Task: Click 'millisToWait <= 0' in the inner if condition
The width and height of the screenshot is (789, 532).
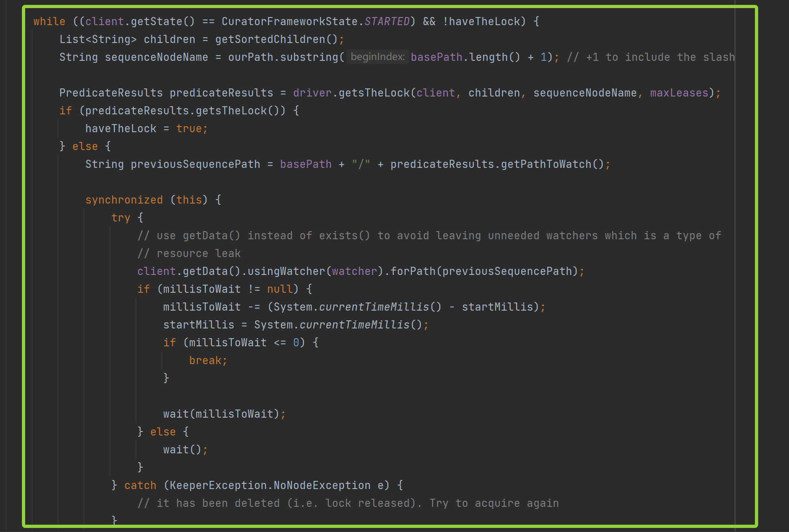Action: pos(244,343)
